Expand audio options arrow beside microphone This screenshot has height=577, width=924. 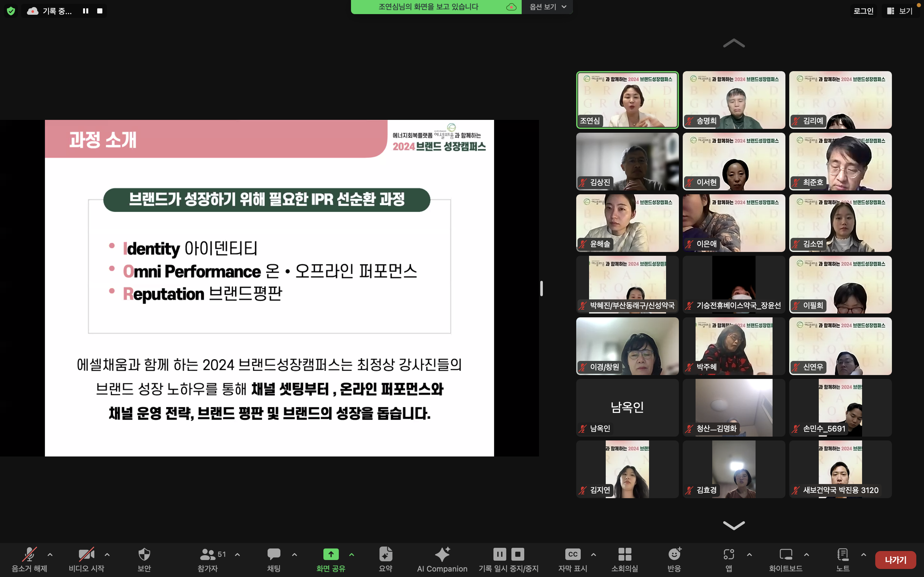[50, 555]
